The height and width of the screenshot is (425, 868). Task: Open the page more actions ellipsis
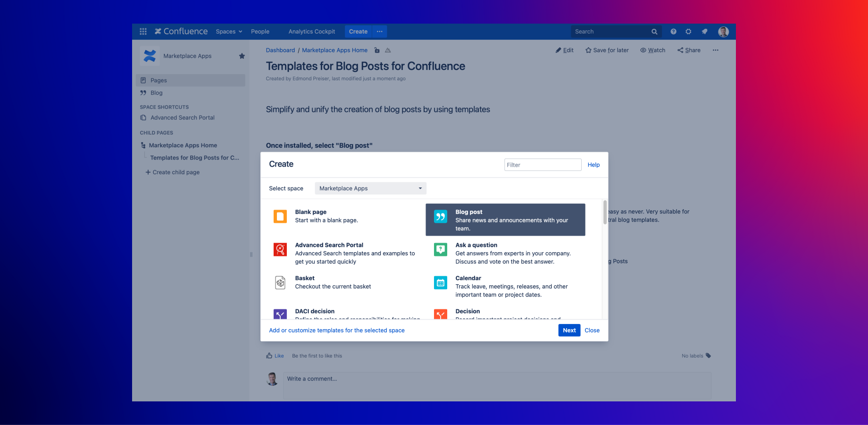point(716,50)
